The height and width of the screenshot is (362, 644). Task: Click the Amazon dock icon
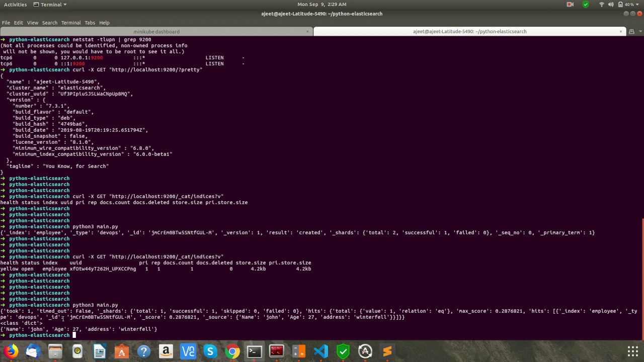click(x=166, y=351)
